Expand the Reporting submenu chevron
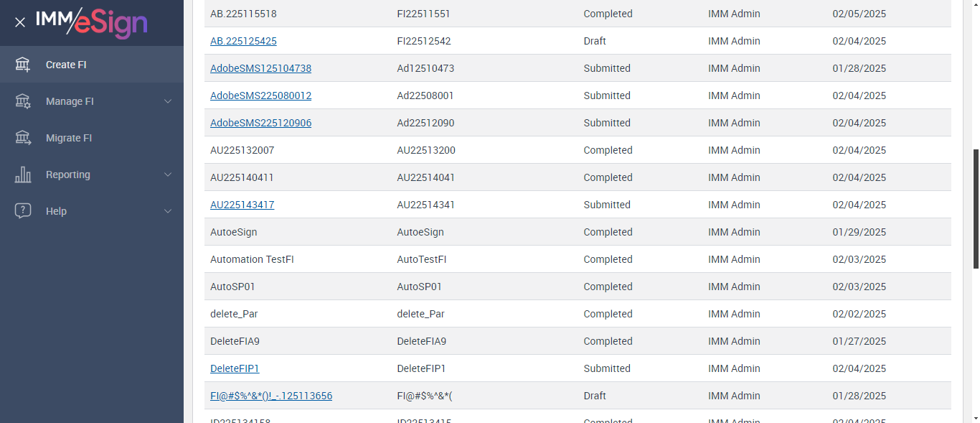The width and height of the screenshot is (980, 423). click(168, 175)
